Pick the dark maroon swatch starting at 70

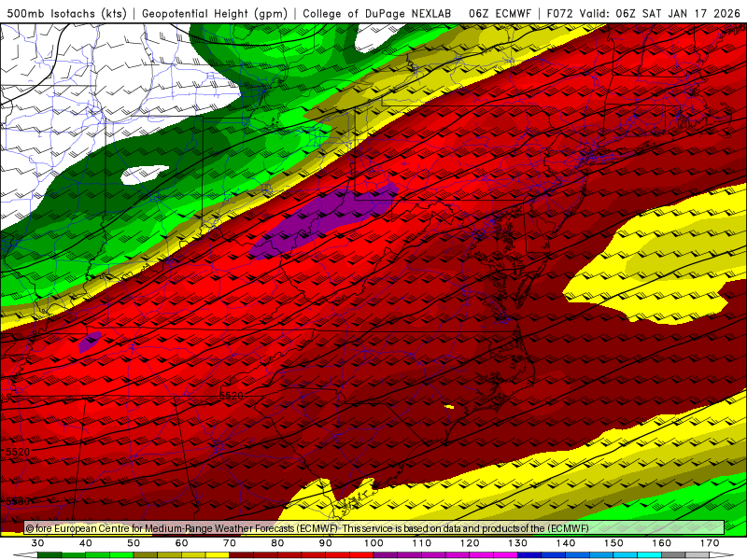point(242,555)
